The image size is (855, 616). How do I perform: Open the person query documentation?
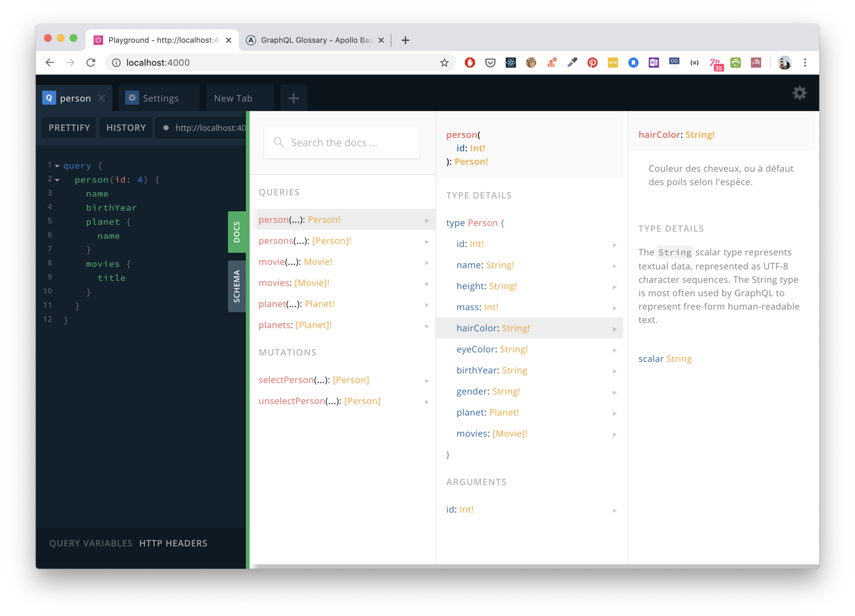(x=343, y=219)
